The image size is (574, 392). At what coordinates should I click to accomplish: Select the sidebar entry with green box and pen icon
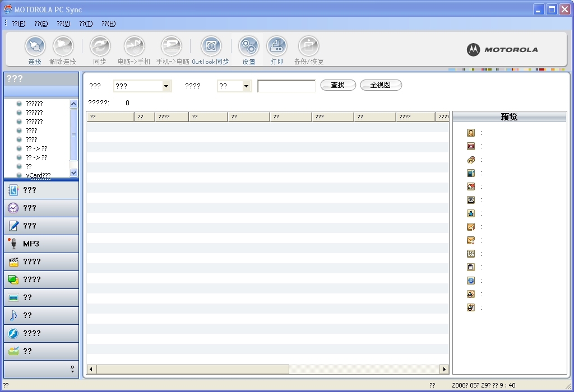pos(41,352)
